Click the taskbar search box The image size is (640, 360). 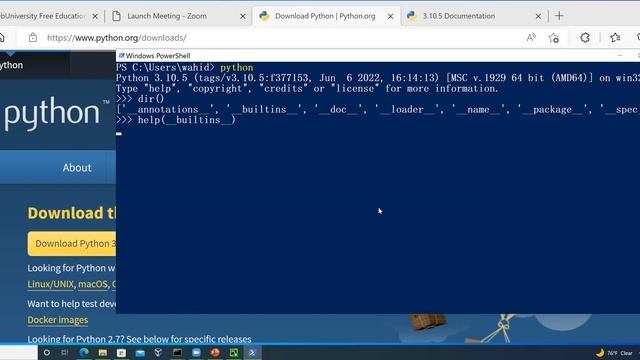[x=18, y=353]
